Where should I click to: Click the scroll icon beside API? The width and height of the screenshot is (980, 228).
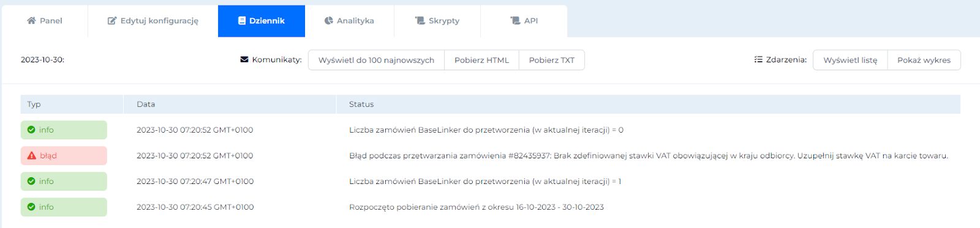[515, 21]
